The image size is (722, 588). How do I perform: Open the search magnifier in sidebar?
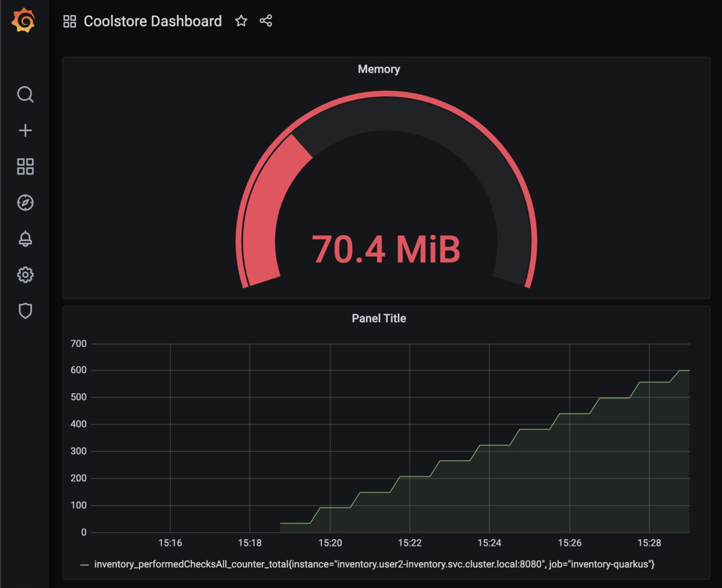click(25, 94)
